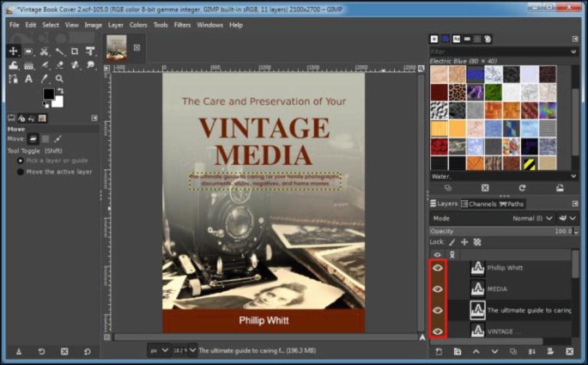
Task: Open the Filters menu
Action: (x=182, y=25)
